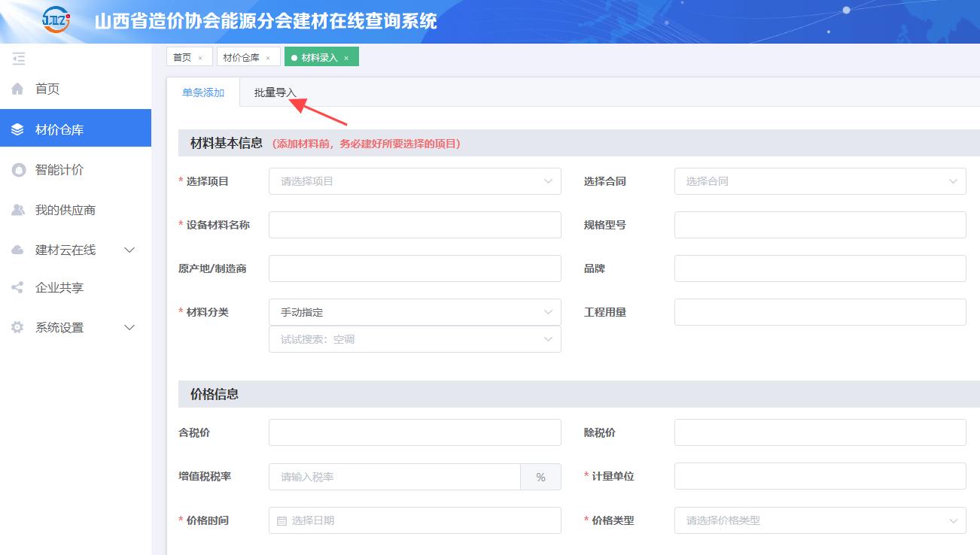Close the 材料录入 page tab
The width and height of the screenshot is (980, 555).
click(346, 58)
